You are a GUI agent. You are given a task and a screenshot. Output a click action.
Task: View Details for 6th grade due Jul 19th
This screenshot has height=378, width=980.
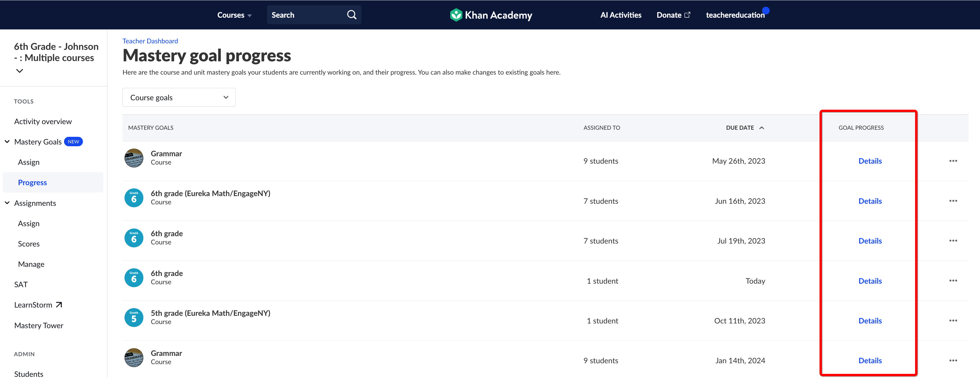[870, 241]
